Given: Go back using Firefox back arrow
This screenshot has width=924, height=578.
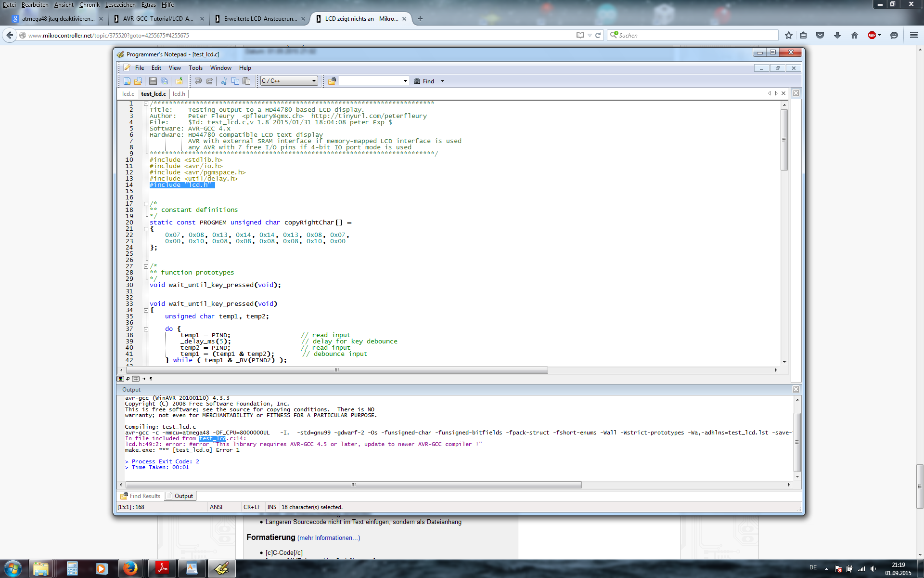Looking at the screenshot, I should click(10, 35).
